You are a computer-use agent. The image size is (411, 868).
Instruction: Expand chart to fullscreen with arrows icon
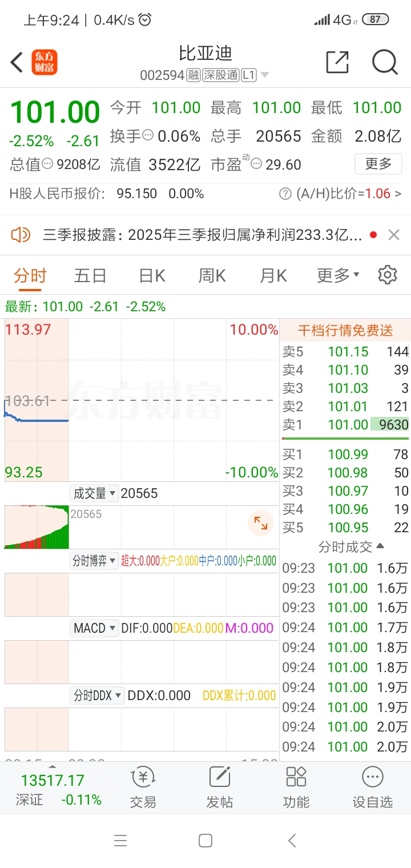[261, 523]
